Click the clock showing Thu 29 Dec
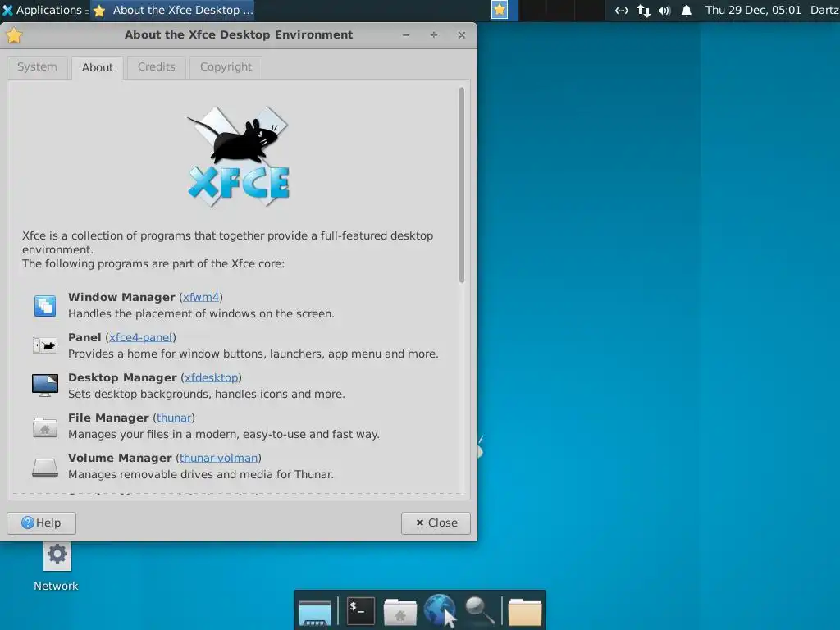The height and width of the screenshot is (630, 840). (753, 10)
